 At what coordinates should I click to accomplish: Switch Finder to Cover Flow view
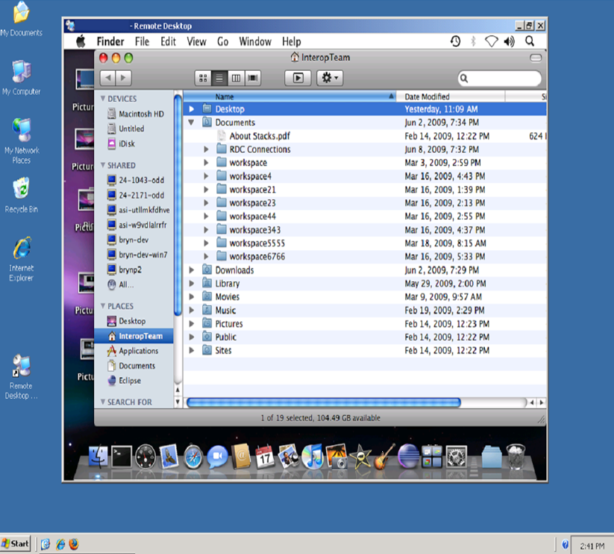(253, 77)
